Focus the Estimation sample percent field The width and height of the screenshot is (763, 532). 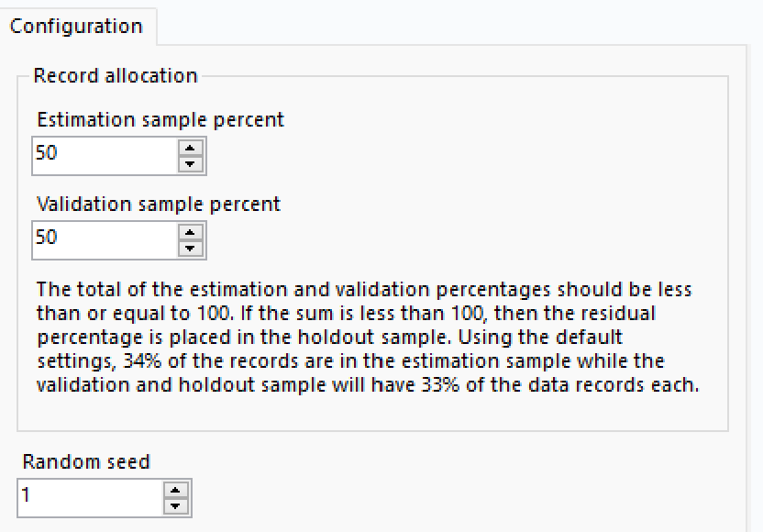pyautogui.click(x=103, y=155)
